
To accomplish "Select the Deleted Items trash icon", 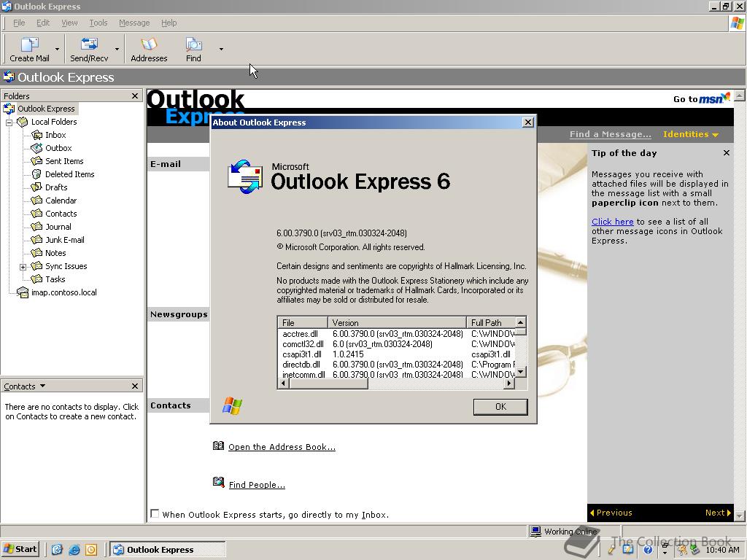I will 36,174.
